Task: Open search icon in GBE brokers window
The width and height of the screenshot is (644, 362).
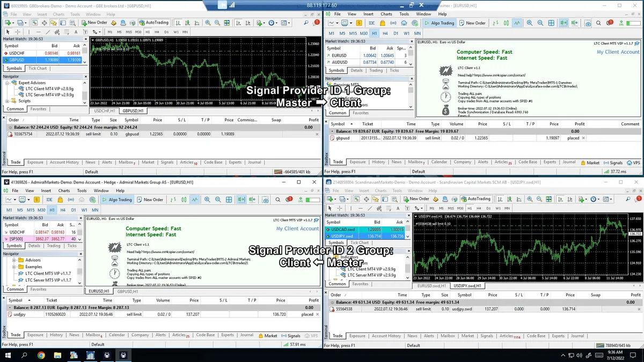Action: 306,23
